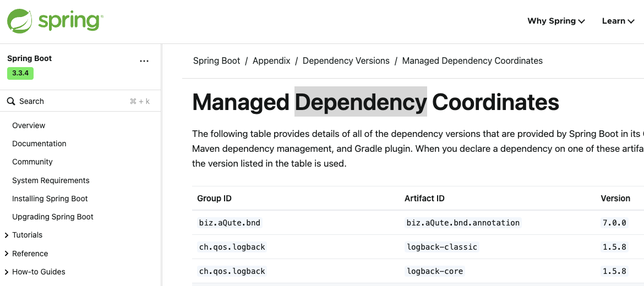
Task: Open the Learn dropdown menu
Action: click(x=618, y=21)
